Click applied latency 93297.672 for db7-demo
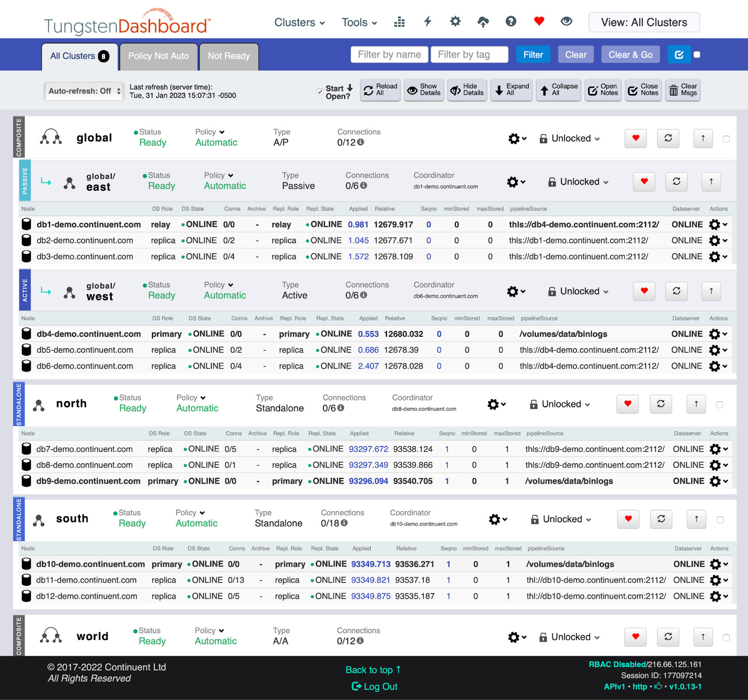 [368, 449]
